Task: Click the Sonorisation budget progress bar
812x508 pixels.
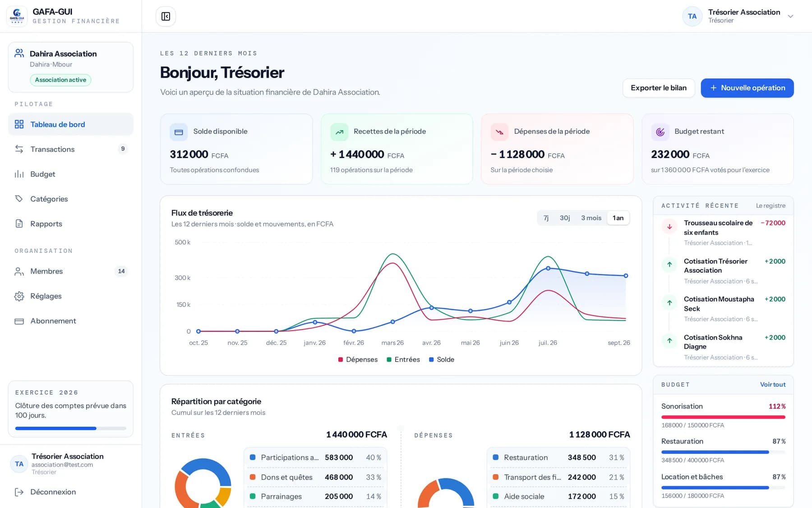Action: (723, 417)
